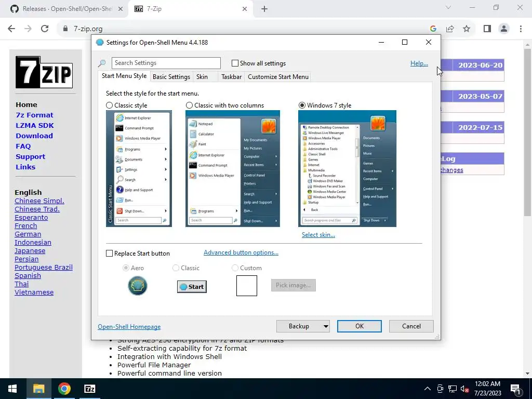This screenshot has width=532, height=399.
Task: Bookmark this page with star icon
Action: click(467, 29)
